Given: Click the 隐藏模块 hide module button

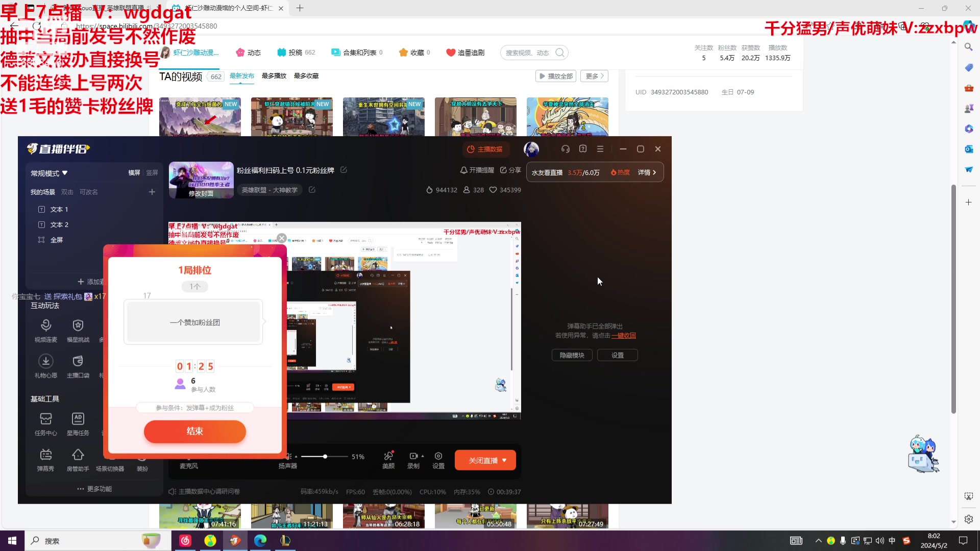Looking at the screenshot, I should (x=572, y=355).
